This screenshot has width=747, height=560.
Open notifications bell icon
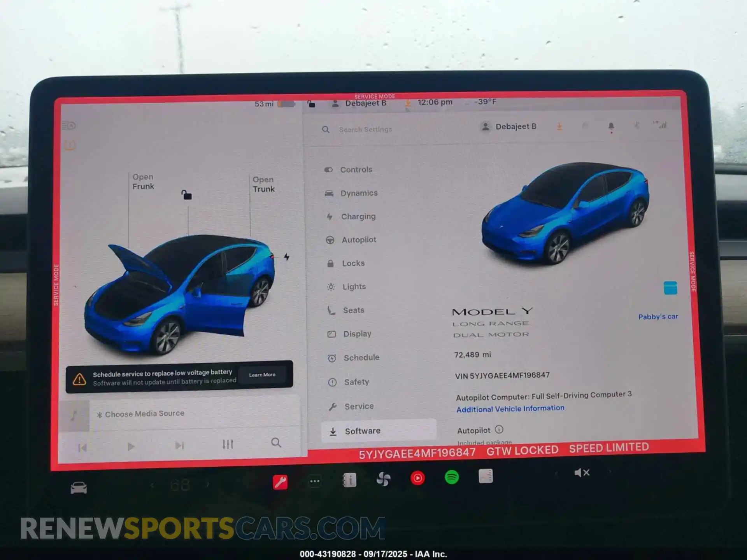(611, 126)
